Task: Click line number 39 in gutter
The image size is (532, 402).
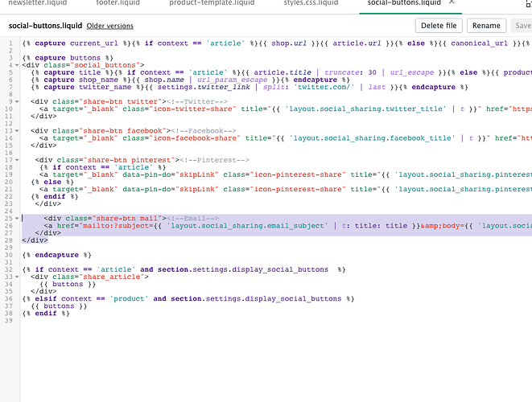Action: point(9,321)
